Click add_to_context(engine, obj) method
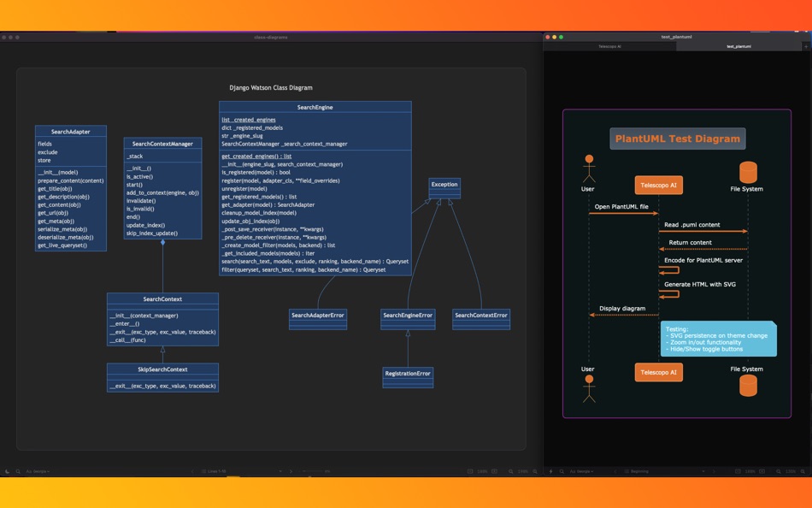The image size is (812, 508). [x=162, y=192]
